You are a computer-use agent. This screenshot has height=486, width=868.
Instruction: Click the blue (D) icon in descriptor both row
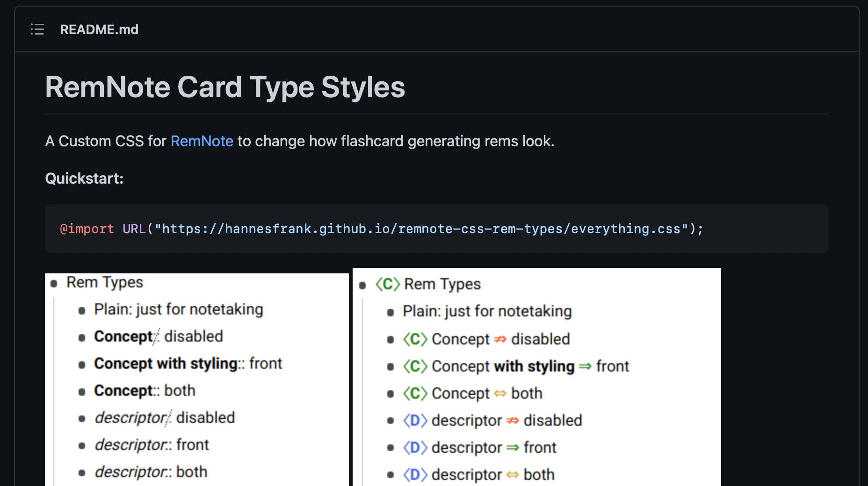[415, 475]
